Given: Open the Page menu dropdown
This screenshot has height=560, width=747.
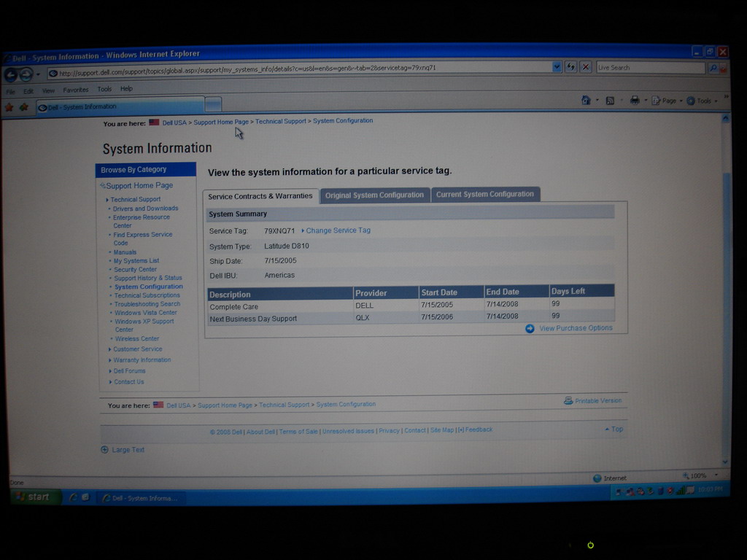Looking at the screenshot, I should [x=667, y=101].
